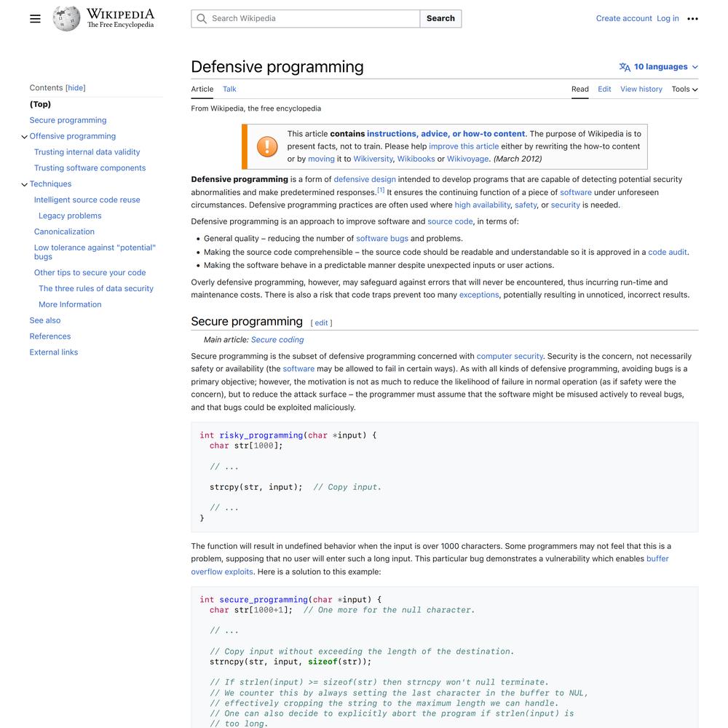Open the more options ellipsis menu

pos(693,19)
